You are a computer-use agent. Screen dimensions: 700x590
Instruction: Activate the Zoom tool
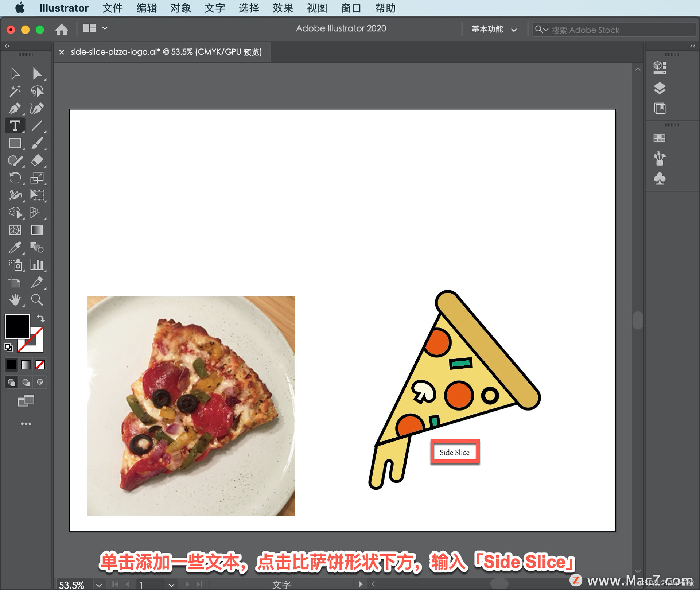pos(37,300)
